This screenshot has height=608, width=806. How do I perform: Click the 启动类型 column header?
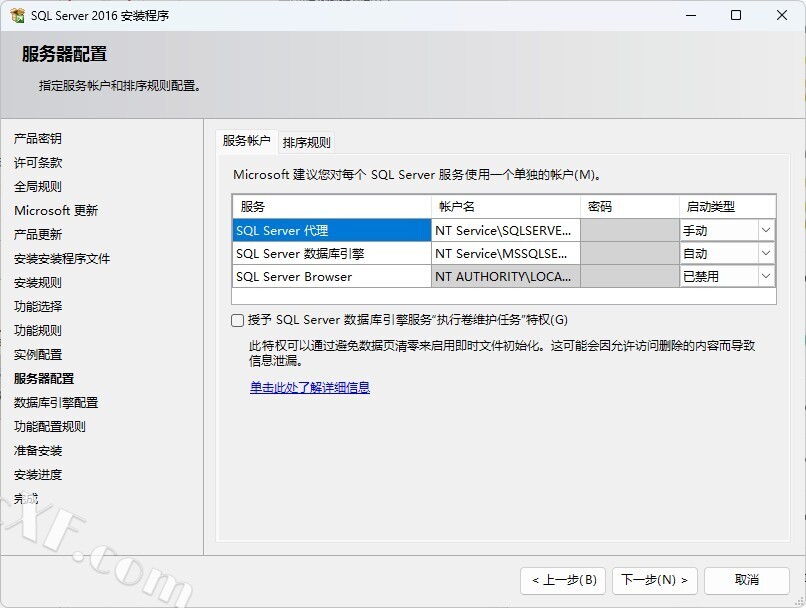coord(727,207)
